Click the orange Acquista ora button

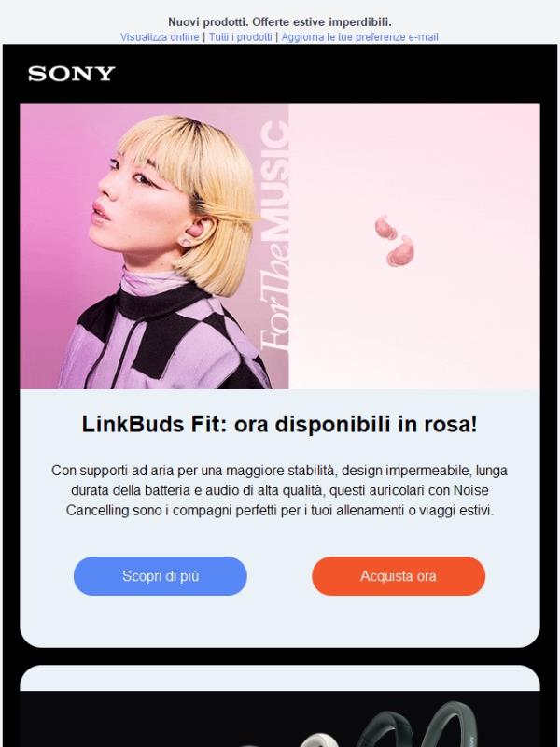coord(399,576)
